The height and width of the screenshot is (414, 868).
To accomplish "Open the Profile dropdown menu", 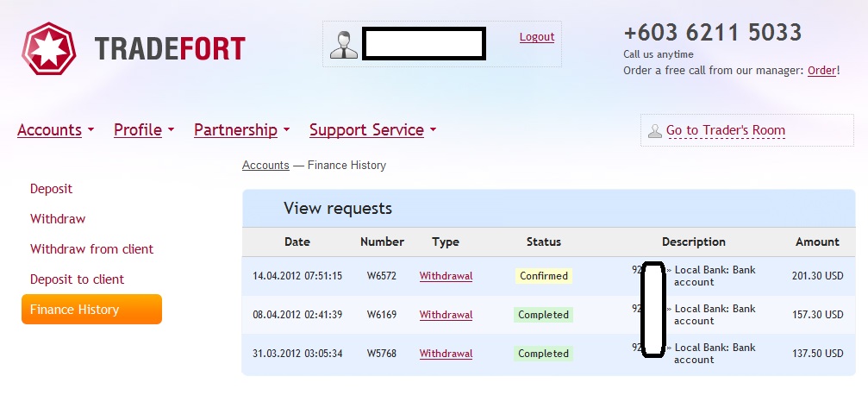I will pyautogui.click(x=144, y=130).
